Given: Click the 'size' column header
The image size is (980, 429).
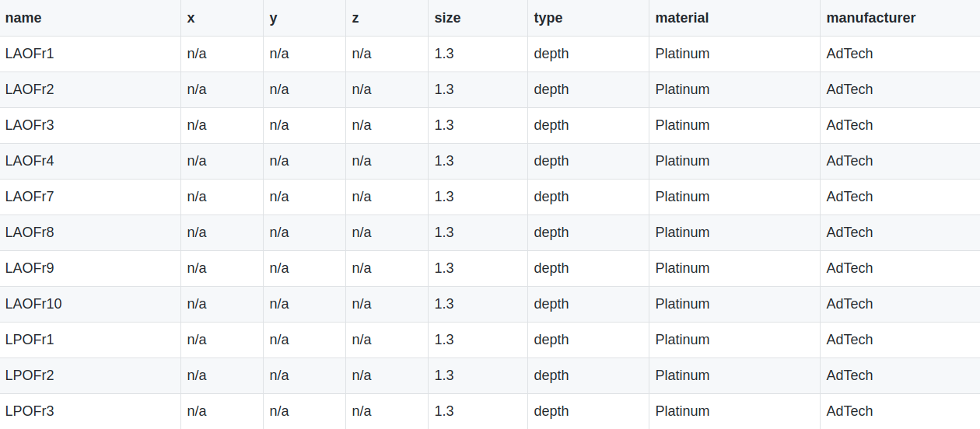Looking at the screenshot, I should (x=447, y=18).
